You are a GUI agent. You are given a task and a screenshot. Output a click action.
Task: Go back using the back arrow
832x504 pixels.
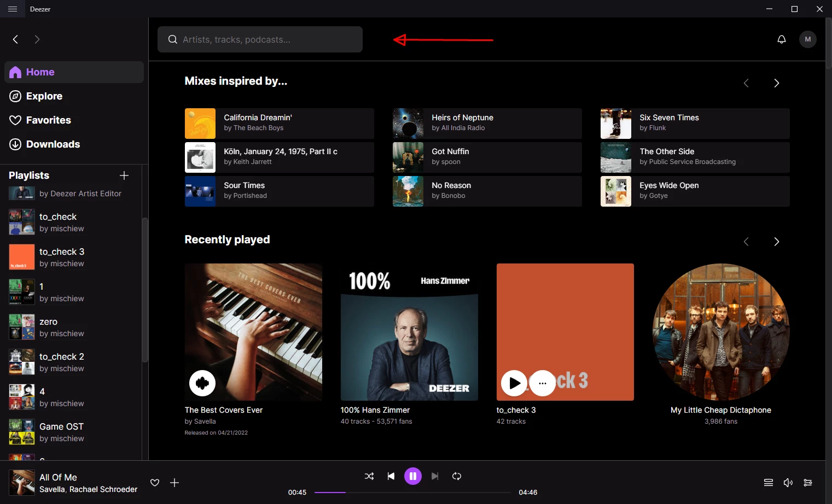point(15,39)
